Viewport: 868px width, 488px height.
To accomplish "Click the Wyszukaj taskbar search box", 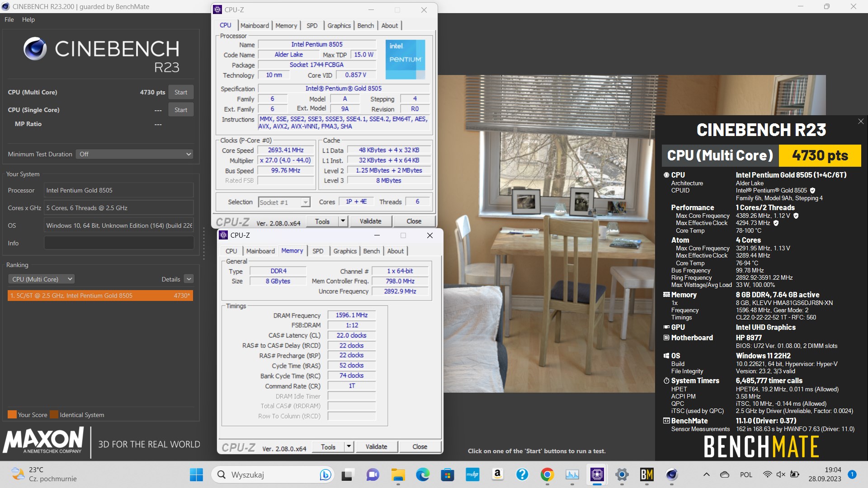I will point(273,475).
